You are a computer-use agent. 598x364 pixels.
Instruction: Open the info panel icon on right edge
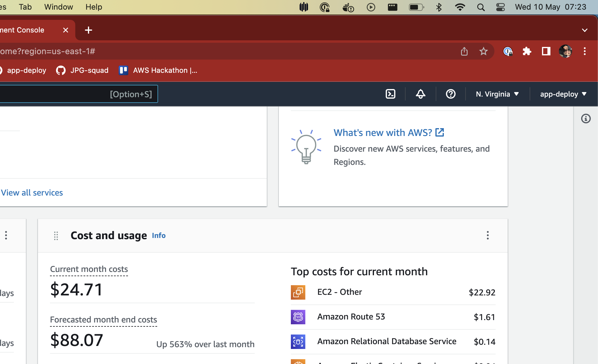586,119
